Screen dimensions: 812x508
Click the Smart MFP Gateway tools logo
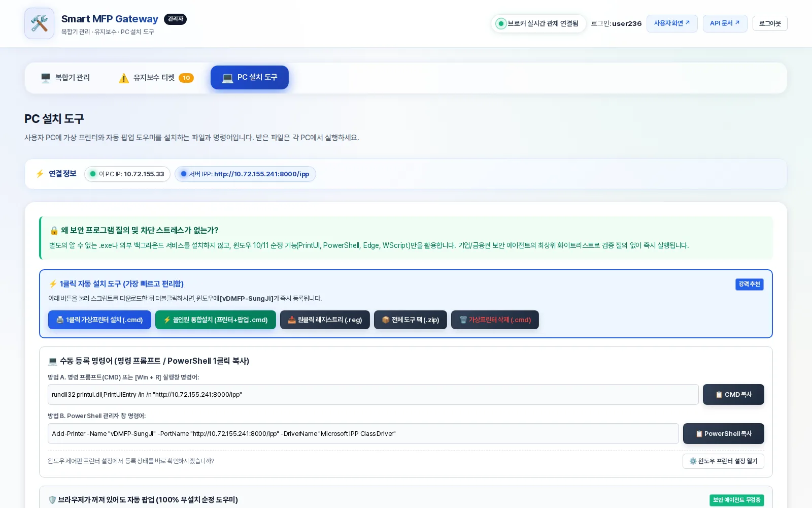point(39,23)
